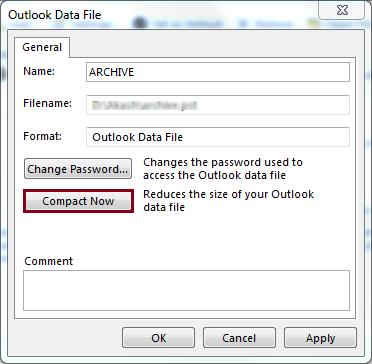This screenshot has width=372, height=364.
Task: Click the blurred Filename path field
Action: [x=218, y=105]
